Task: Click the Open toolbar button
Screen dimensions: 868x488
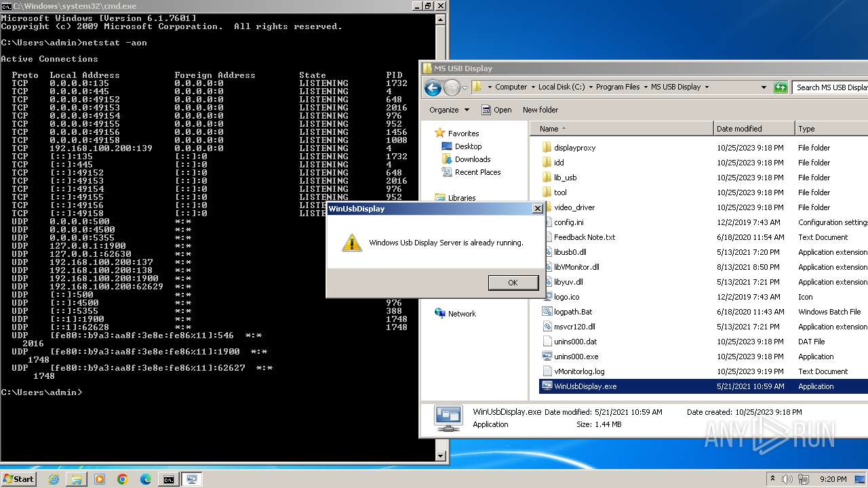Action: point(496,110)
